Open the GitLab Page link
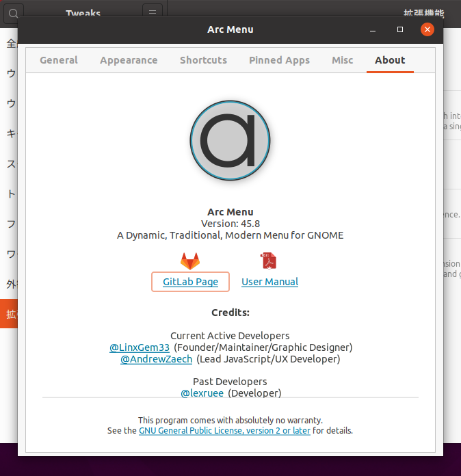Screen dimensions: 461x476 click(190, 282)
